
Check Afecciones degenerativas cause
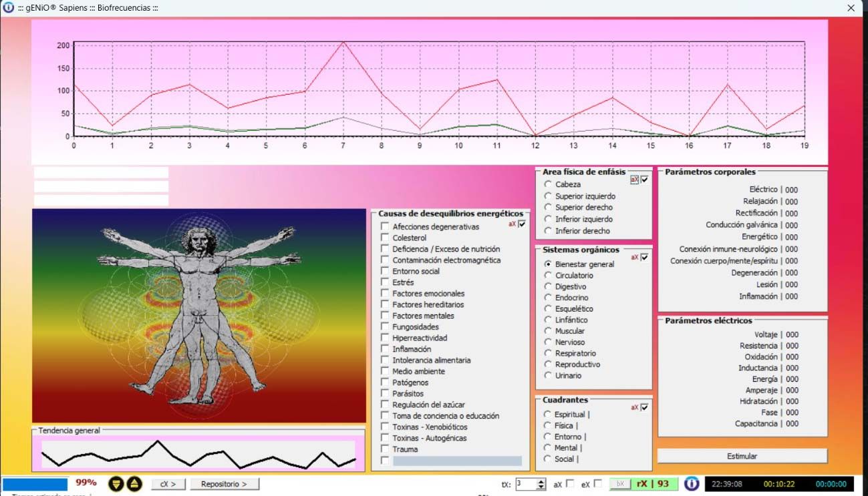click(x=386, y=227)
